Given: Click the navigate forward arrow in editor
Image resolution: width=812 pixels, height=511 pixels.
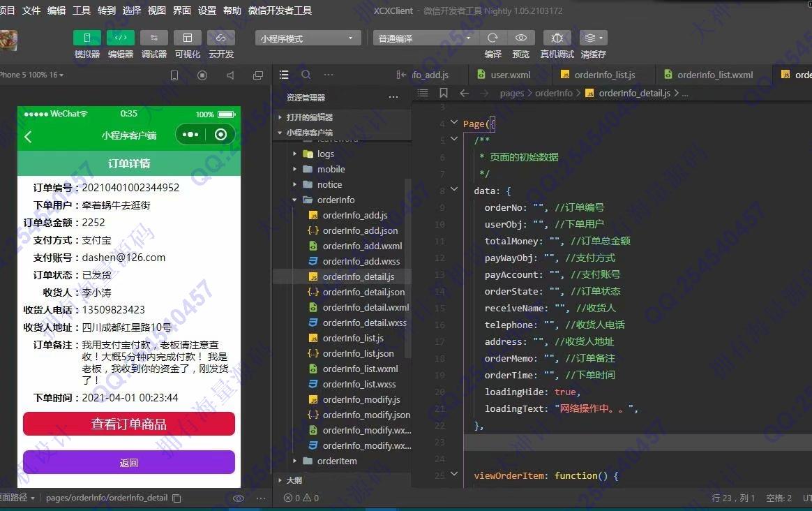Looking at the screenshot, I should click(484, 94).
